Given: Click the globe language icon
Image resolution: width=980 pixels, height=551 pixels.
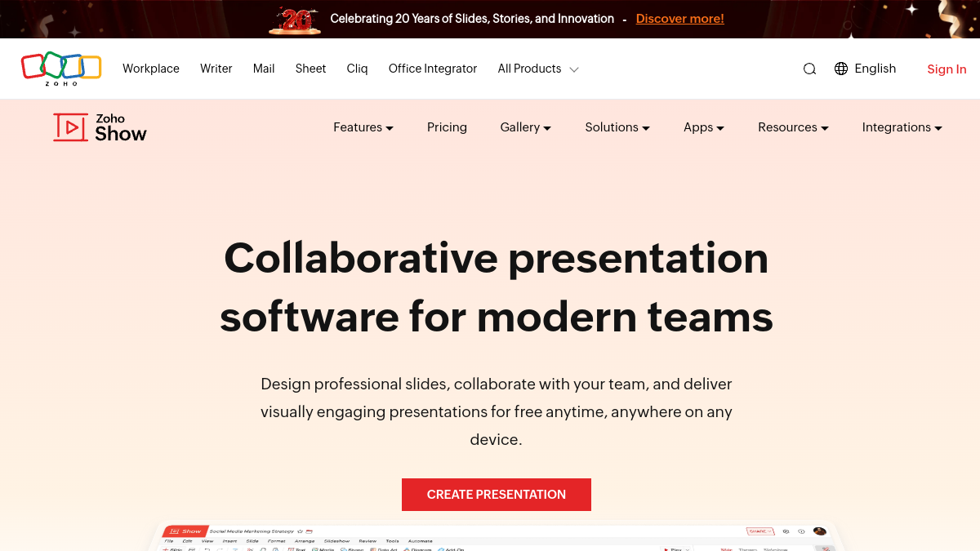Looking at the screenshot, I should 841,69.
